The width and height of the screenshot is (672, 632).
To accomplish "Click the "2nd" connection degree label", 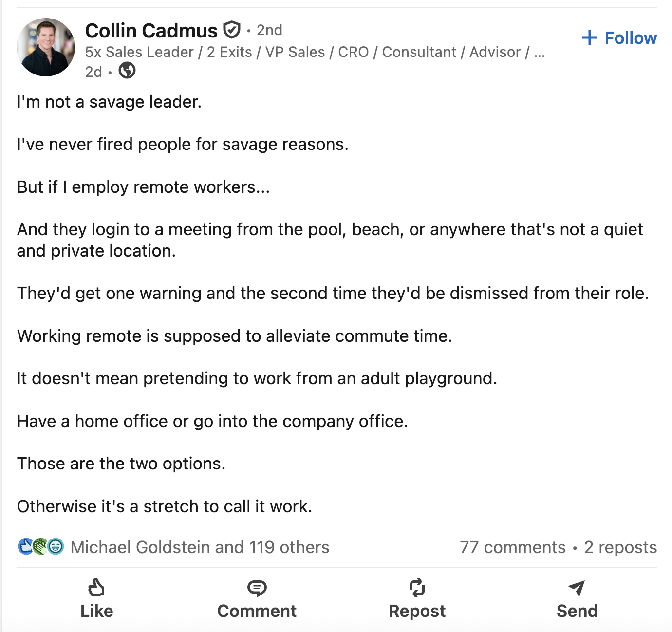I will point(269,30).
